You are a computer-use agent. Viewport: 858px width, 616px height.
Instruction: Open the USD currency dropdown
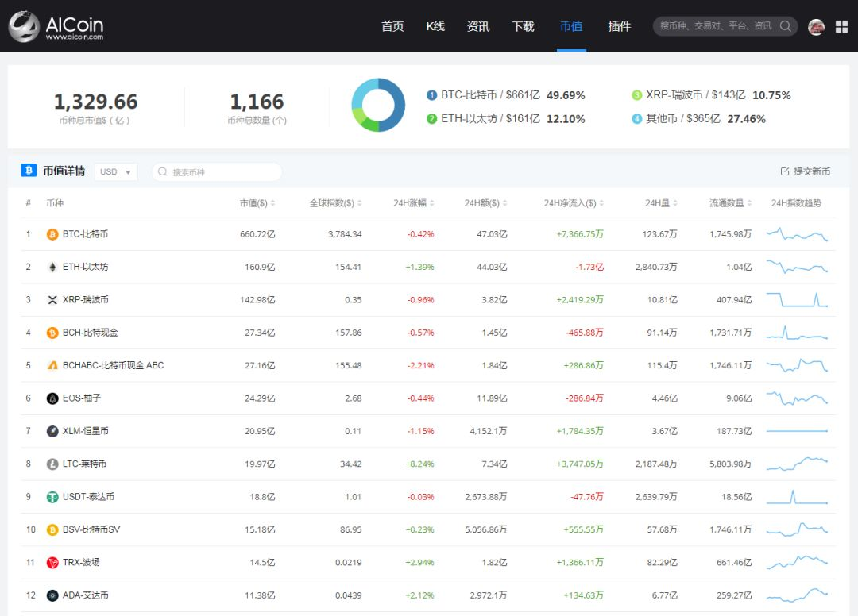[115, 171]
